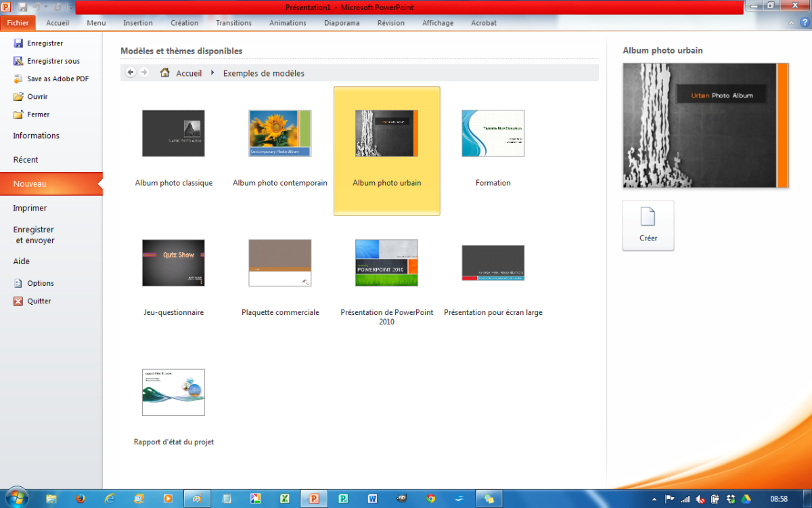Image resolution: width=812 pixels, height=508 pixels.
Task: Go back with the navigation back arrow
Action: pyautogui.click(x=131, y=72)
